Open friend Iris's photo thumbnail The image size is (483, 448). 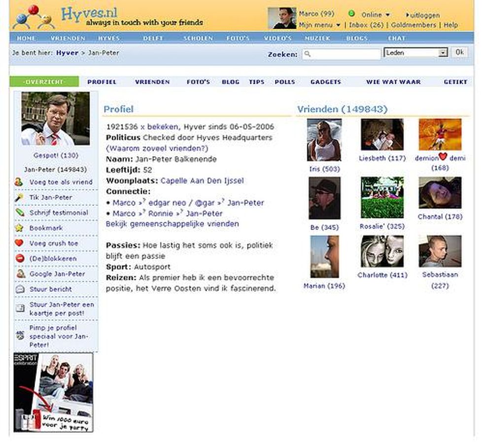pyautogui.click(x=324, y=140)
